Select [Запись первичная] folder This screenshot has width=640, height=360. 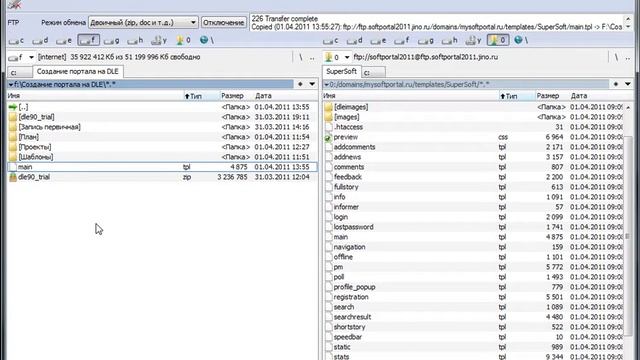(162, 127)
